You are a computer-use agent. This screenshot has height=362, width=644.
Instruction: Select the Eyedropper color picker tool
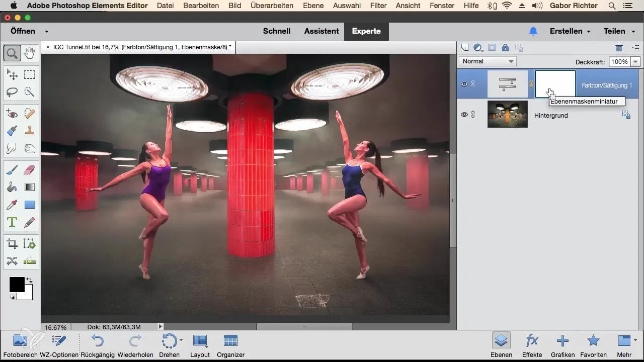(12, 205)
